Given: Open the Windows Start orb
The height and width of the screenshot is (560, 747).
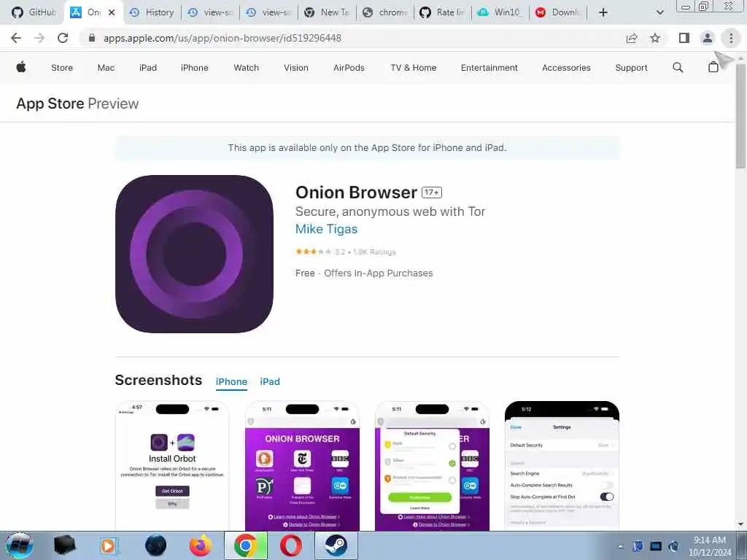Looking at the screenshot, I should (20, 545).
